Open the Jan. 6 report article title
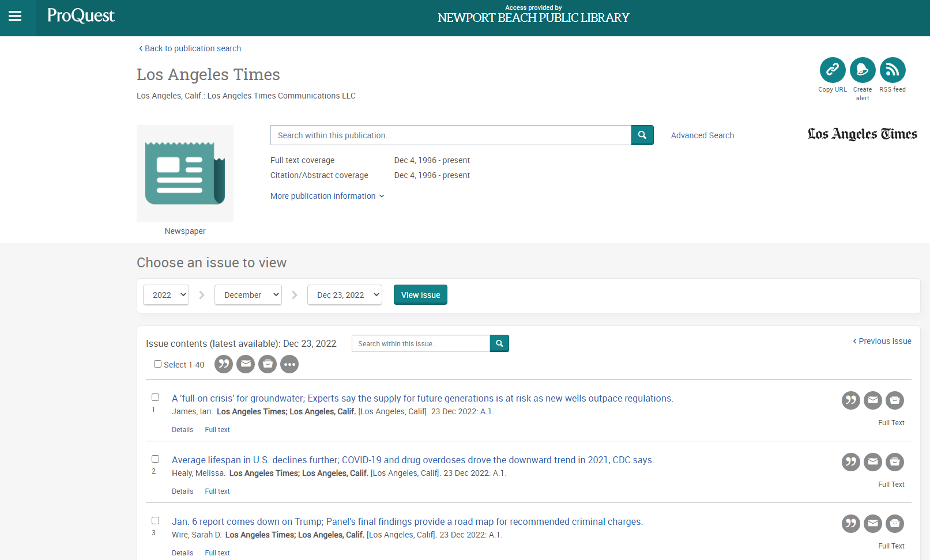 [x=408, y=521]
